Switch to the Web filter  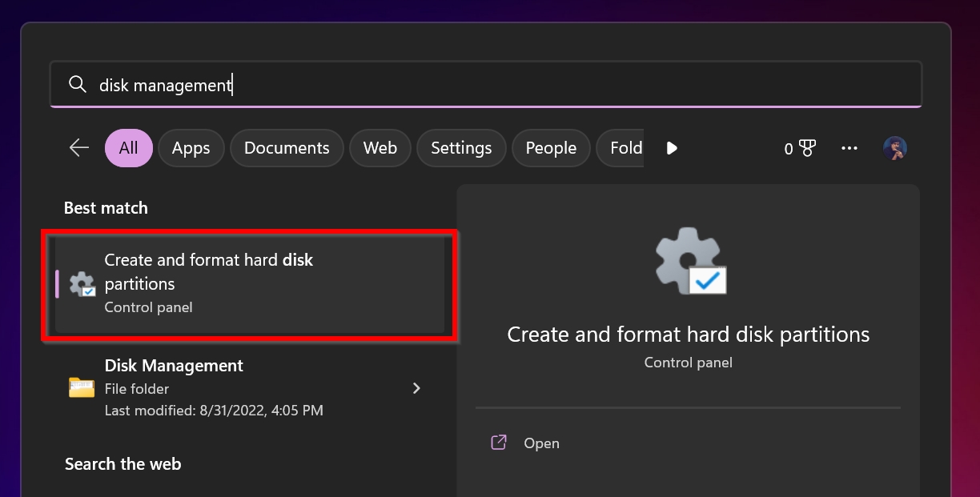click(x=380, y=148)
